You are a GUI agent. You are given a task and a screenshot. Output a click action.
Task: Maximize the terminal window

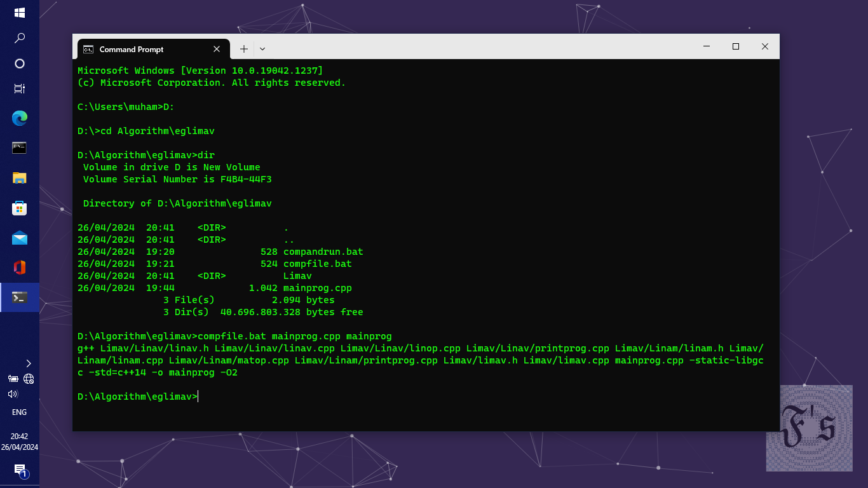click(736, 46)
